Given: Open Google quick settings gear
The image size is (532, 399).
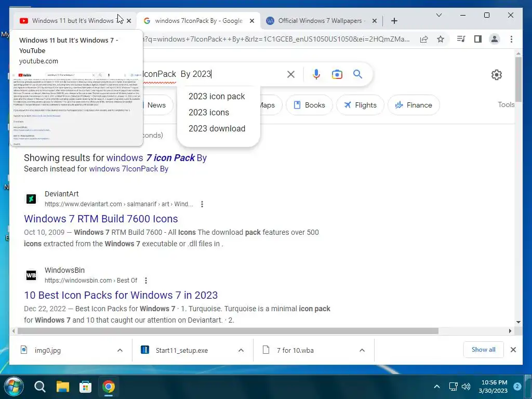Looking at the screenshot, I should tap(496, 75).
